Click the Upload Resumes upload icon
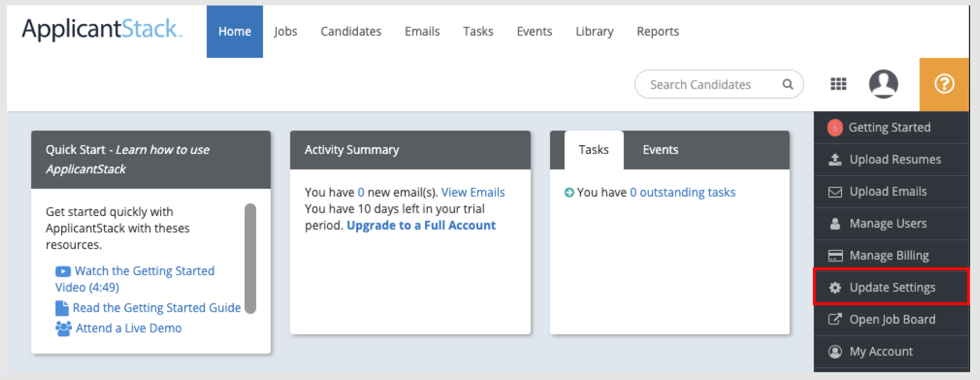Screen dimensions: 980x380 835,160
